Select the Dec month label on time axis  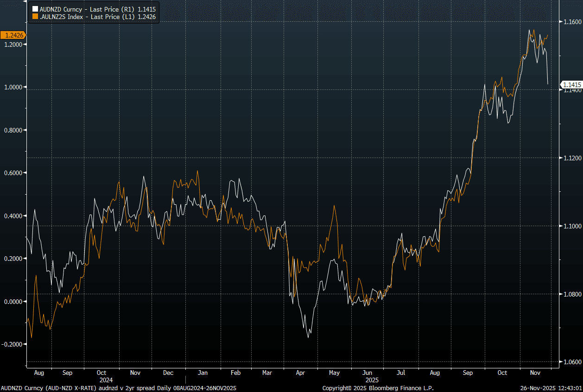(168, 373)
